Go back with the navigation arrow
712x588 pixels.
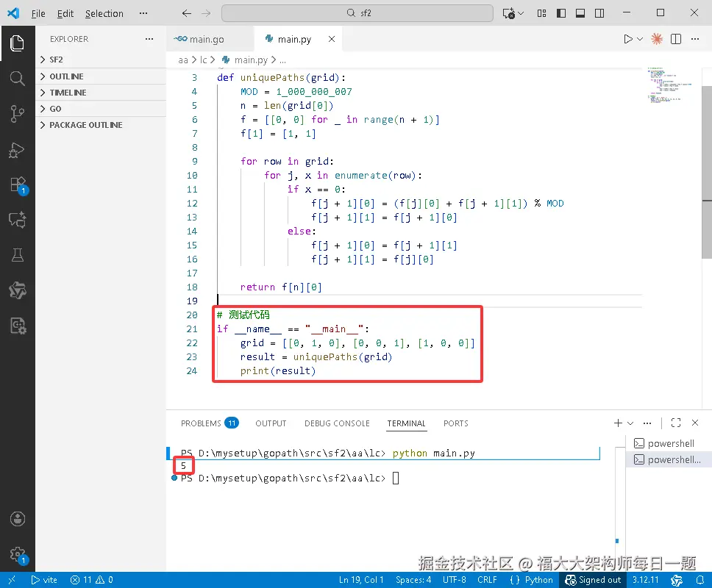click(187, 13)
